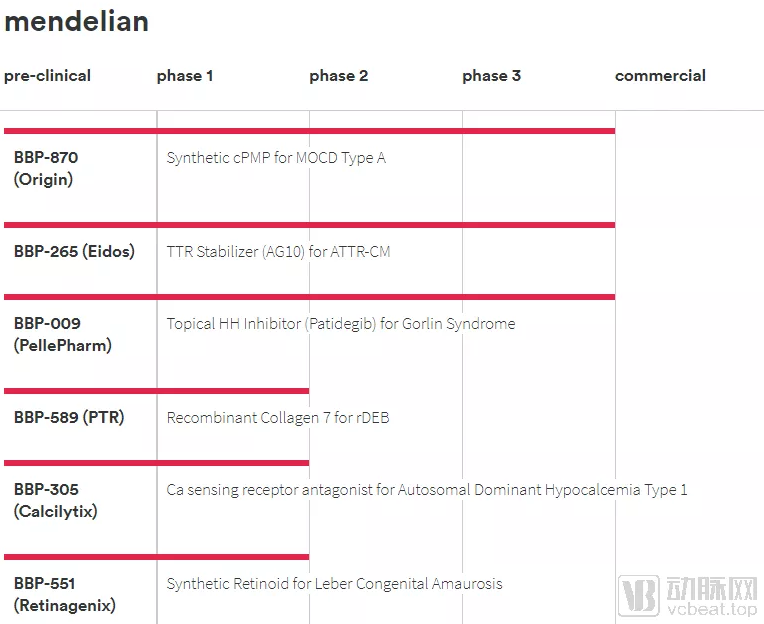
Task: Click the Topical HH Inhibitor (Patidegib) description
Action: point(341,324)
